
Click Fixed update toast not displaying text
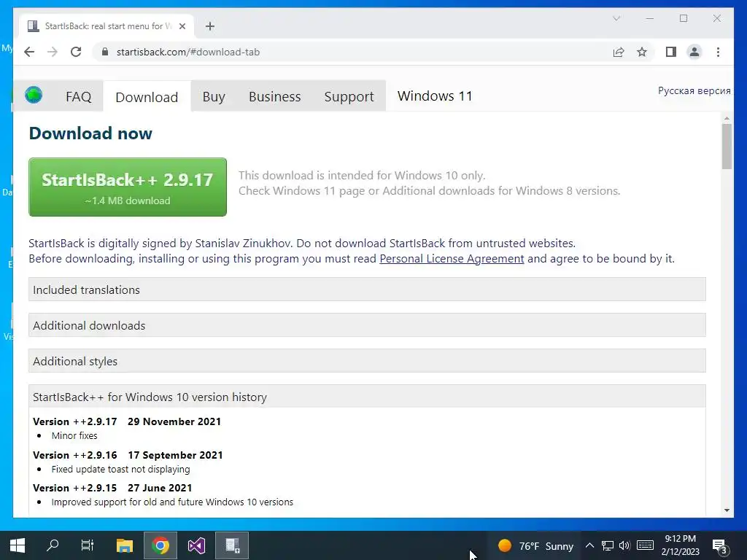[120, 469]
